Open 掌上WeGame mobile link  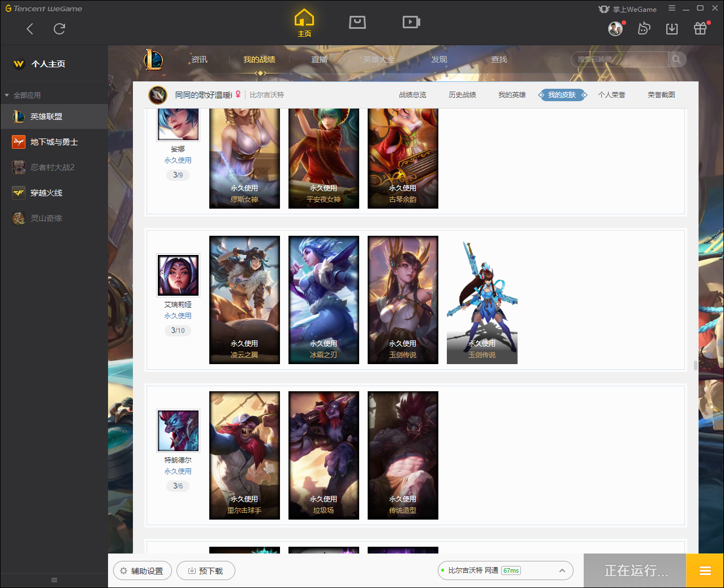coord(628,9)
